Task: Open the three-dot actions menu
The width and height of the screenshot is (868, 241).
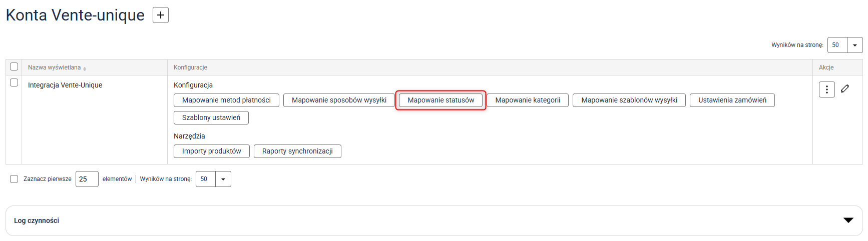Action: (826, 89)
